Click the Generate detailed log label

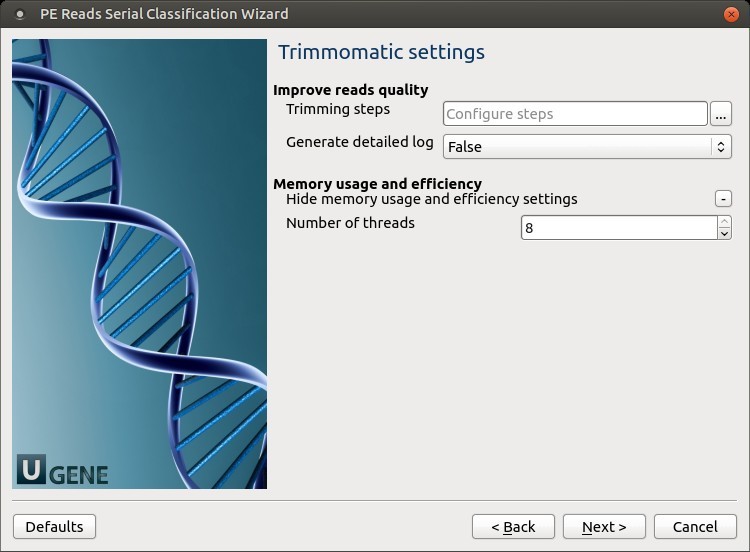360,142
